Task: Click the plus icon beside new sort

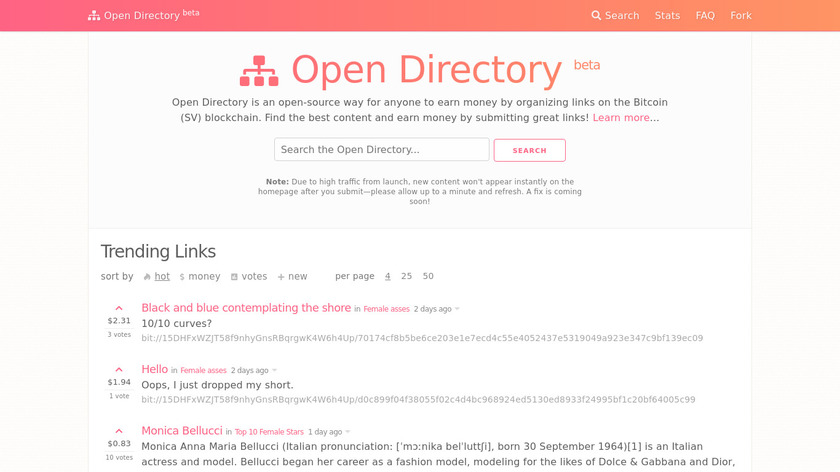Action: pos(281,277)
